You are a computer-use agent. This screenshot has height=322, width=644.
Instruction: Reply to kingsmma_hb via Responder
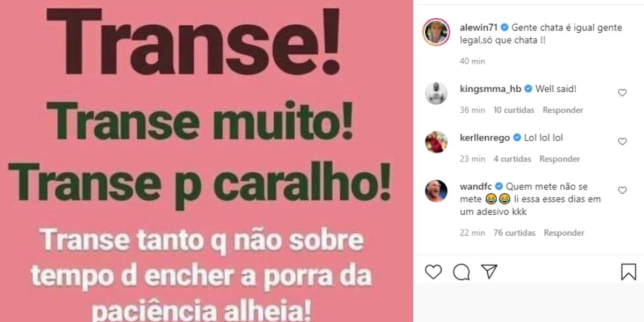tap(563, 110)
